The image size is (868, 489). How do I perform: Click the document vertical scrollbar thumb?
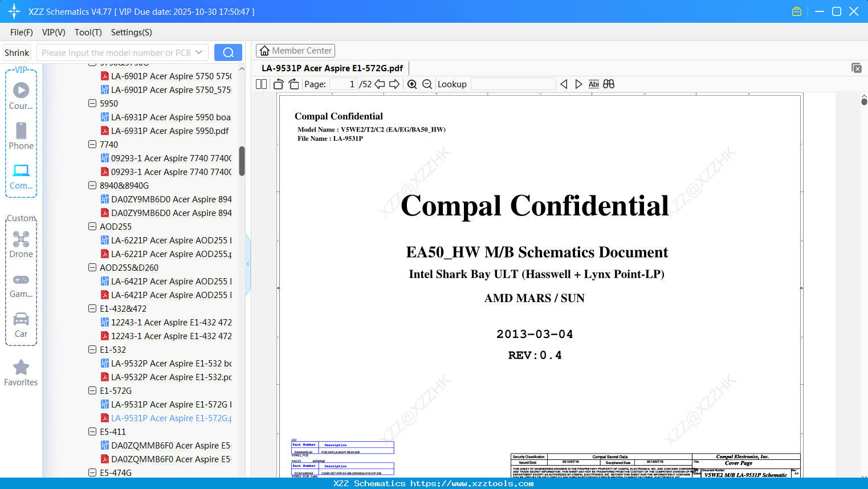pos(864,101)
